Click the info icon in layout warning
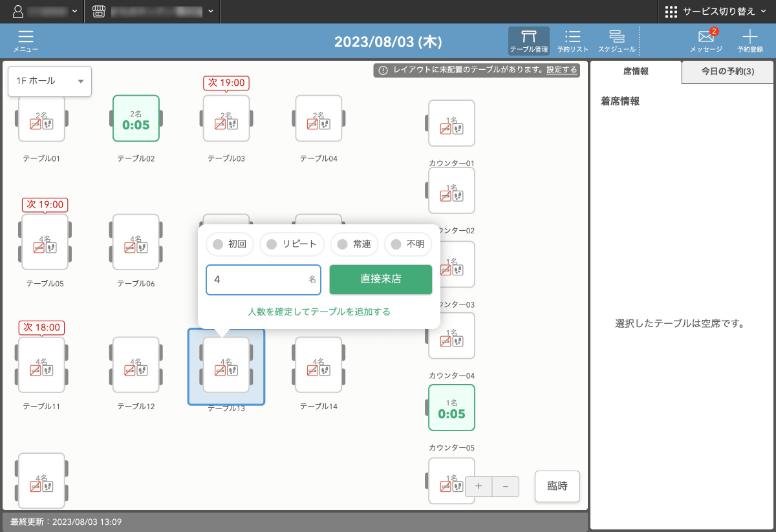Image resolution: width=776 pixels, height=532 pixels. (383, 70)
